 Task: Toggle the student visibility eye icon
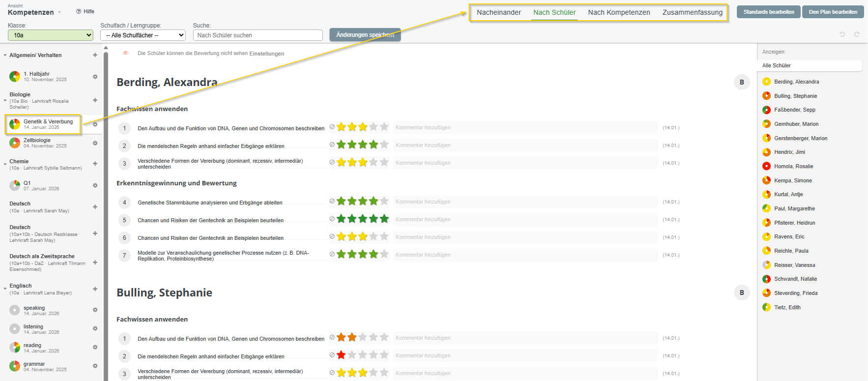click(x=126, y=53)
